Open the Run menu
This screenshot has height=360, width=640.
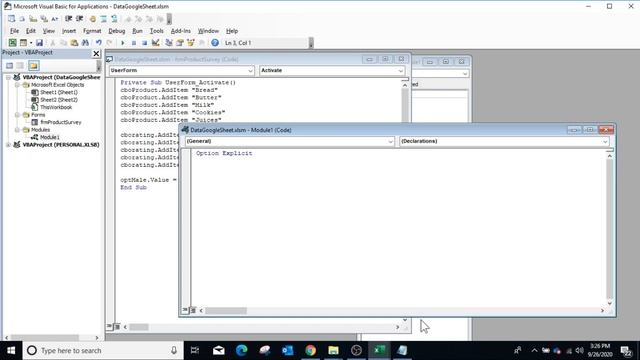[x=138, y=31]
